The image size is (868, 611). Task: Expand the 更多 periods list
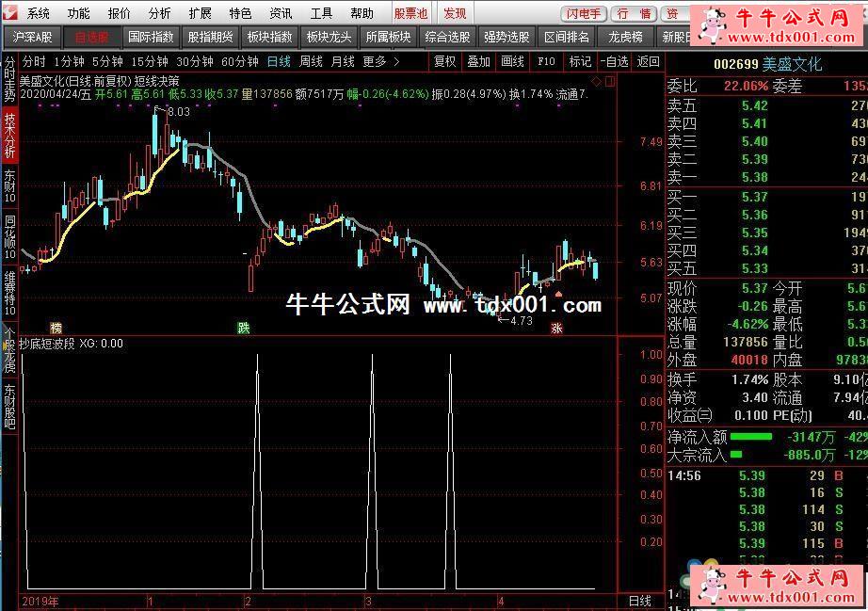[x=380, y=61]
